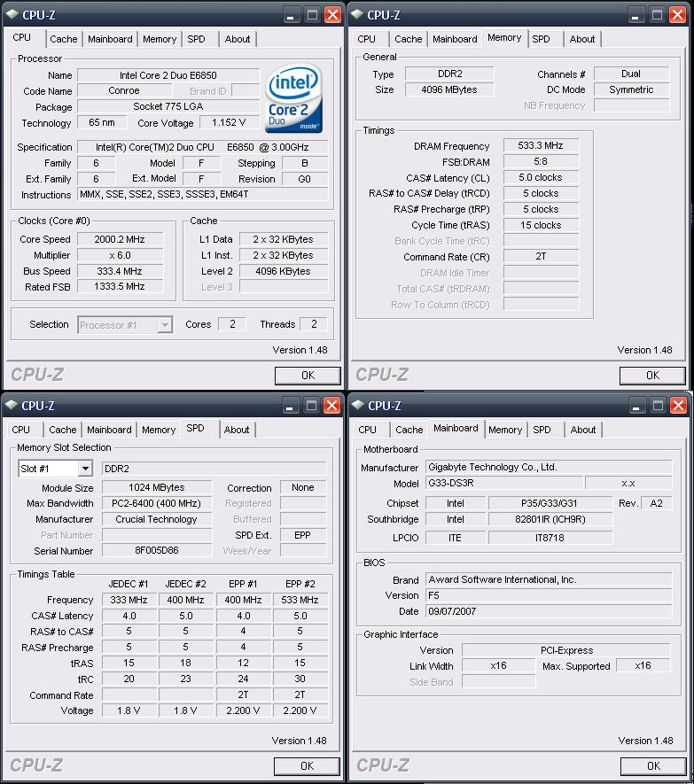This screenshot has height=784, width=694.
Task: Select Memory tab in the SPD window
Action: click(x=159, y=430)
